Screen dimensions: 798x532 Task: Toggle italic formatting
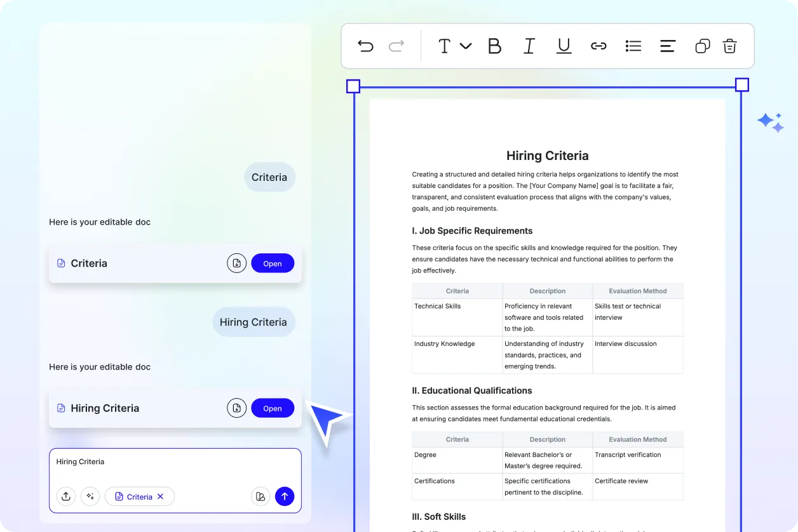529,46
